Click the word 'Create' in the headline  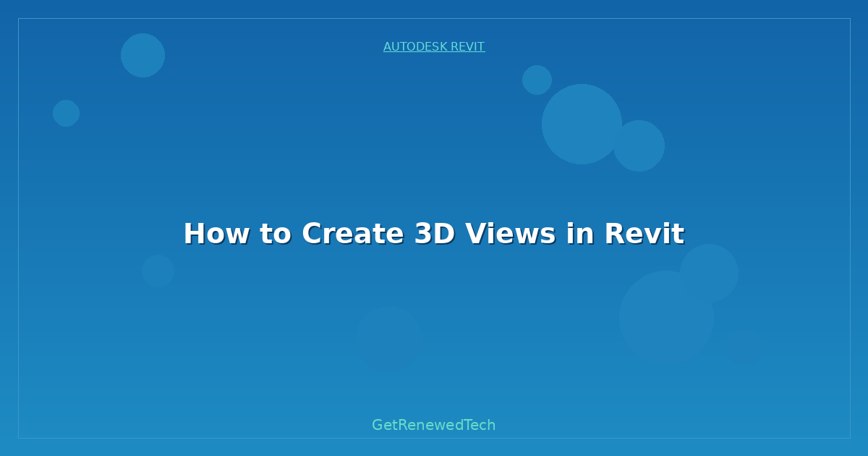(352, 234)
